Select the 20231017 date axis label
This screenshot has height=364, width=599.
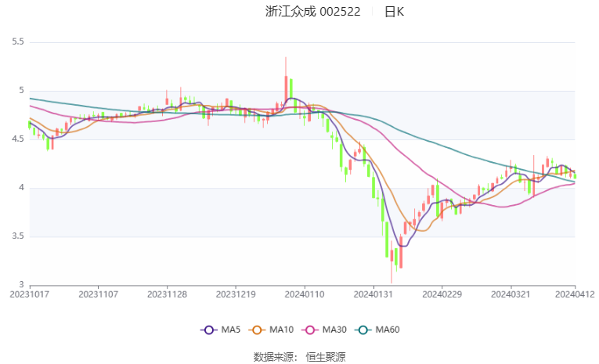[x=30, y=294]
